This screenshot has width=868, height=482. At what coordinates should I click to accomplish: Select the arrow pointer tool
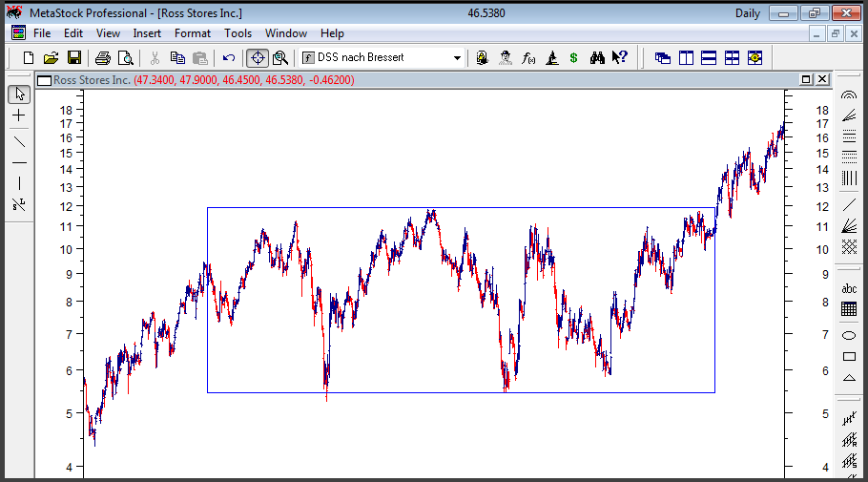pyautogui.click(x=19, y=94)
